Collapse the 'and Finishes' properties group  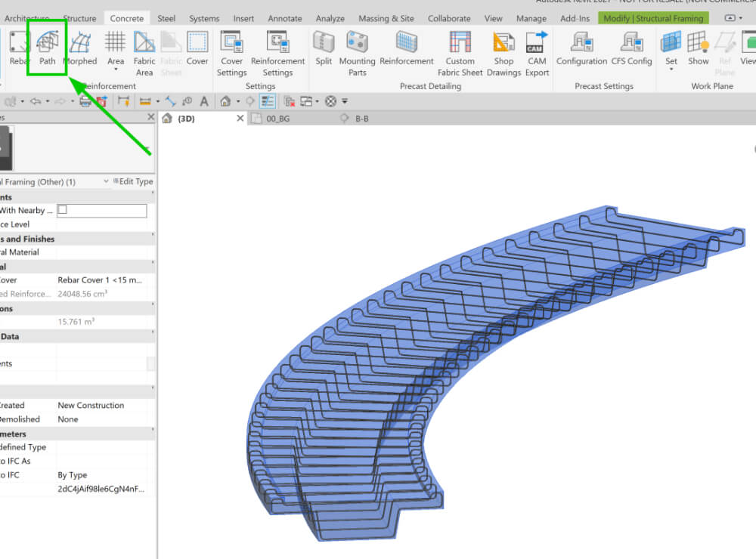153,234
